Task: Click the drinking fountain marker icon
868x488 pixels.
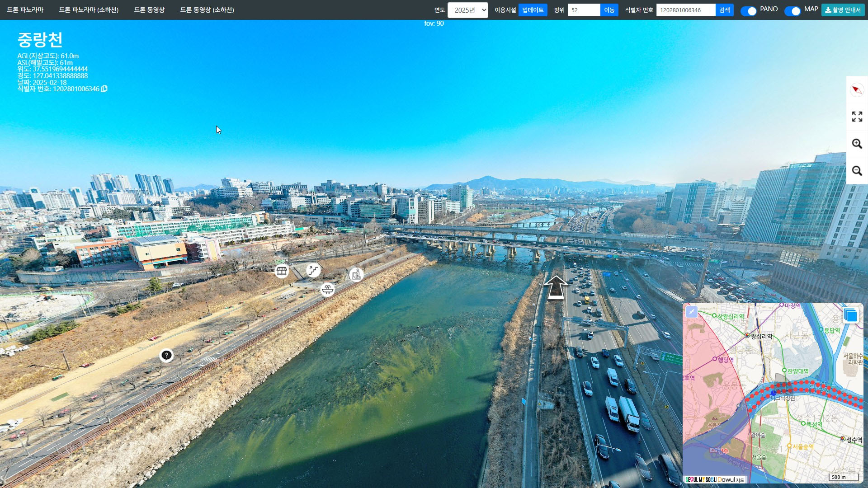Action: (328, 289)
